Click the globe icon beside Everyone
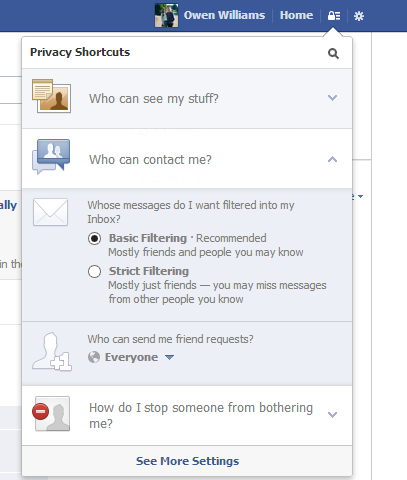Image resolution: width=407 pixels, height=480 pixels. 94,357
